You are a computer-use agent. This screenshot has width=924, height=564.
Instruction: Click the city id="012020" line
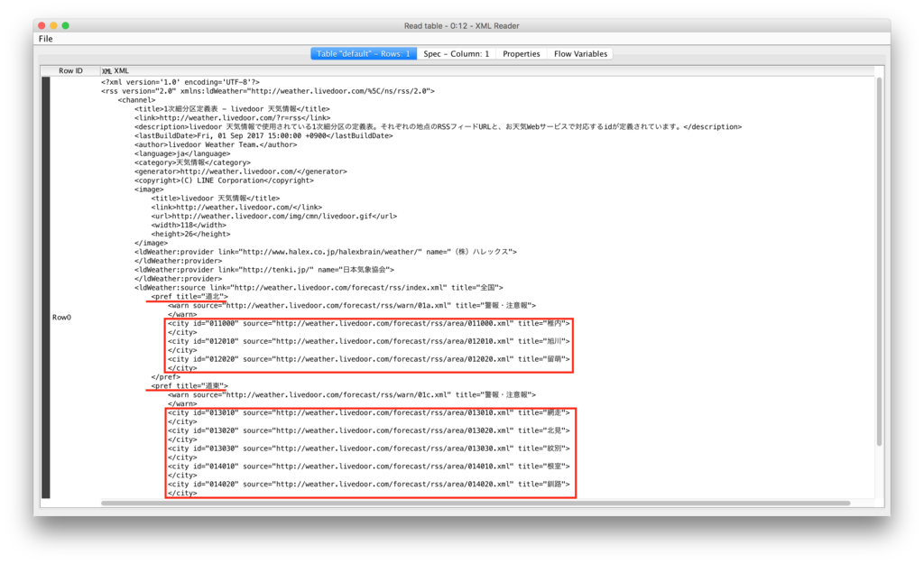tap(369, 359)
